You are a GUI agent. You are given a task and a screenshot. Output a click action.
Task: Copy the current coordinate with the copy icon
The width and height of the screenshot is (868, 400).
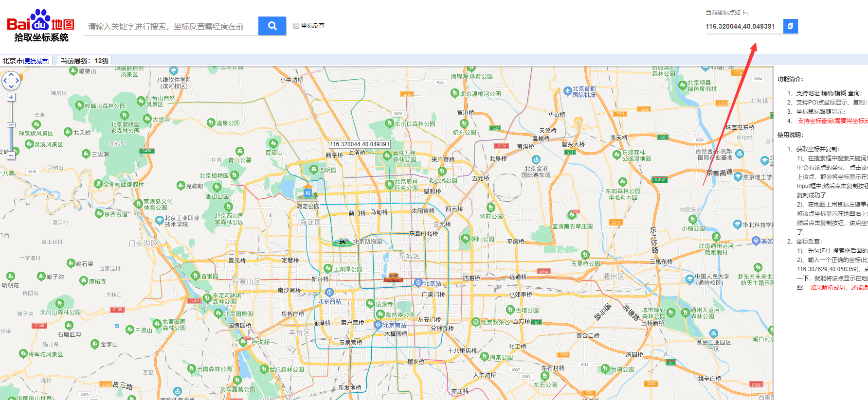pyautogui.click(x=790, y=26)
